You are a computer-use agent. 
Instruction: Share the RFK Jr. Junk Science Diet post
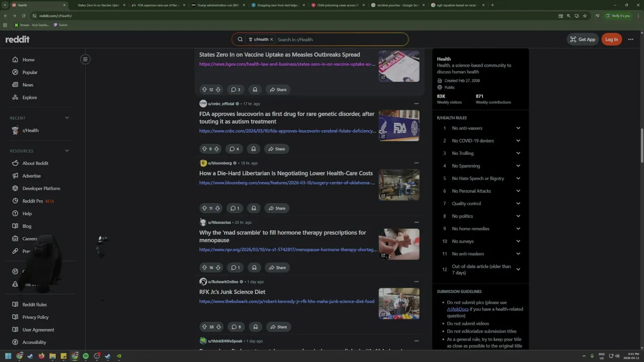click(278, 327)
